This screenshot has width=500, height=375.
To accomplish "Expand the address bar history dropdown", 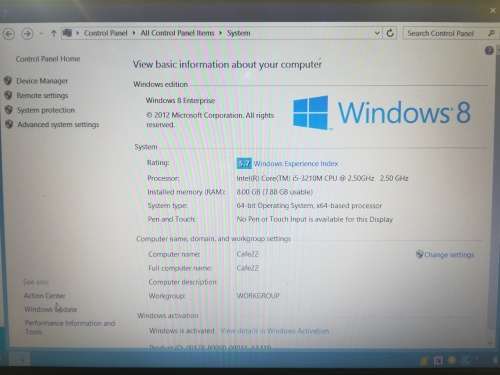I will (x=377, y=33).
